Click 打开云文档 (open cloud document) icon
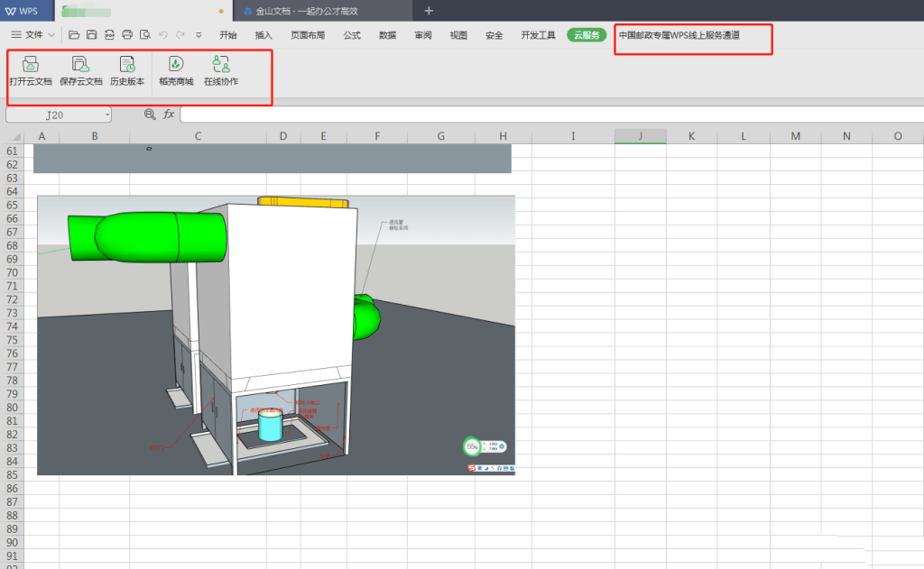This screenshot has height=569, width=924. click(30, 64)
